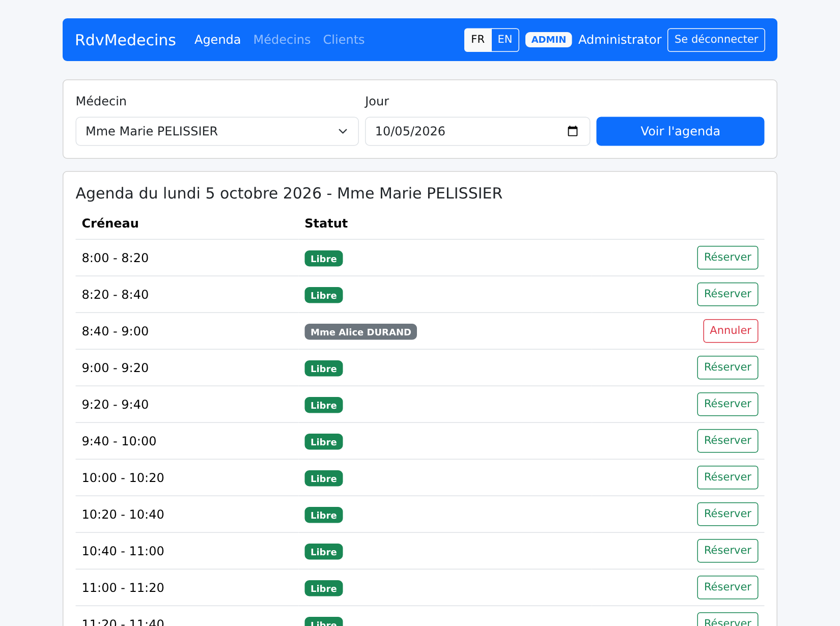Reserve the 10:20 - 10:40 slot
Viewport: 840px width, 626px height.
click(727, 514)
